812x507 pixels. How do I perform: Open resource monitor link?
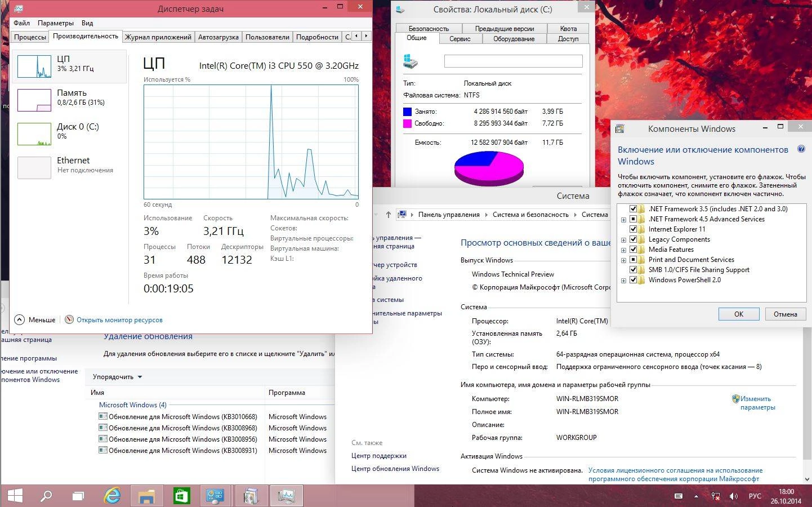[x=119, y=320]
